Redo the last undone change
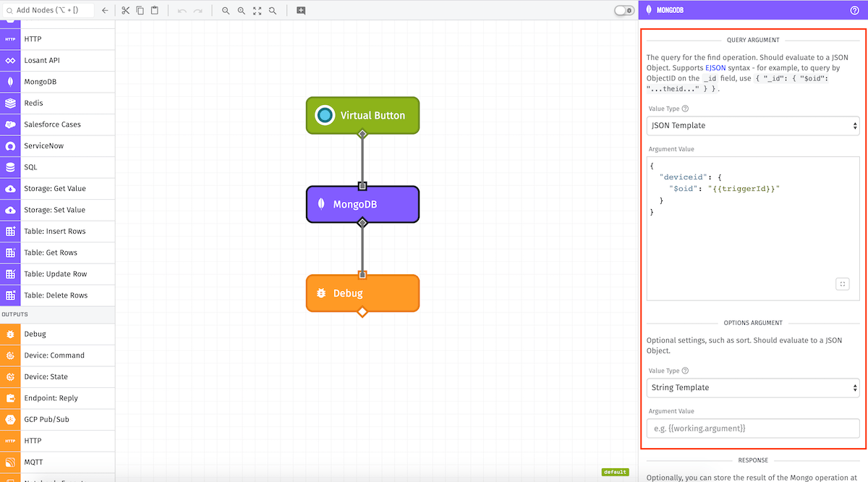The image size is (868, 482). [197, 11]
